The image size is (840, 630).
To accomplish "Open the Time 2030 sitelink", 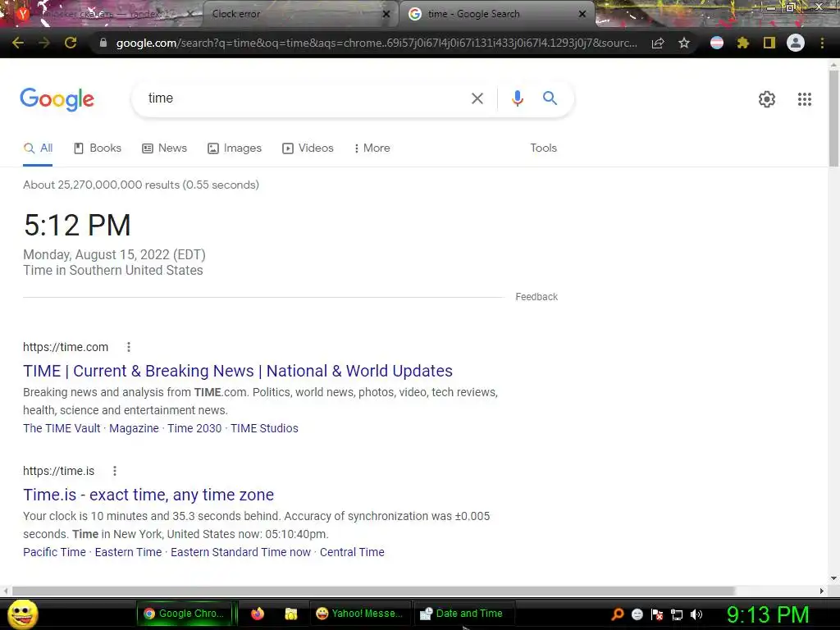I will coord(194,428).
